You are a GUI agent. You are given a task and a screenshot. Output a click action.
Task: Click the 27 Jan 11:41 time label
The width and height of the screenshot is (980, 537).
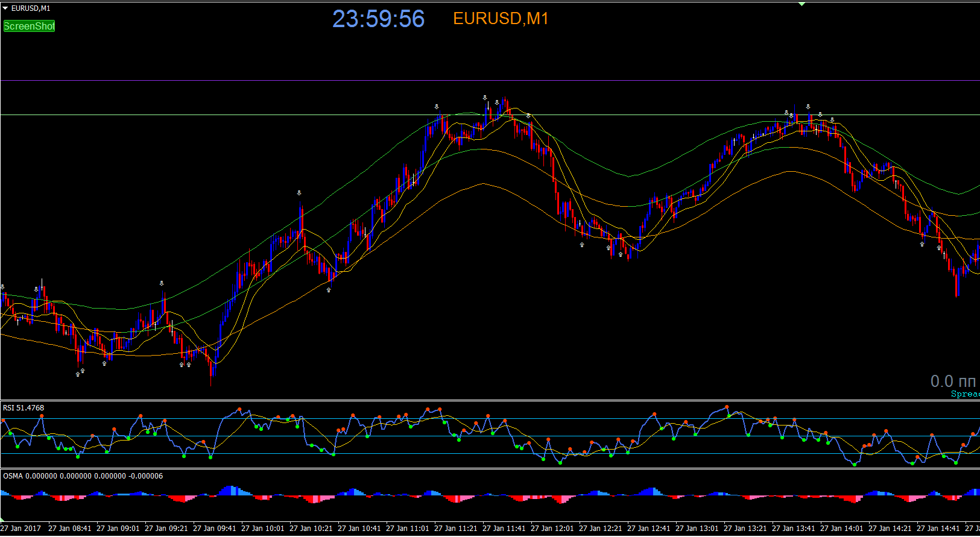point(504,529)
